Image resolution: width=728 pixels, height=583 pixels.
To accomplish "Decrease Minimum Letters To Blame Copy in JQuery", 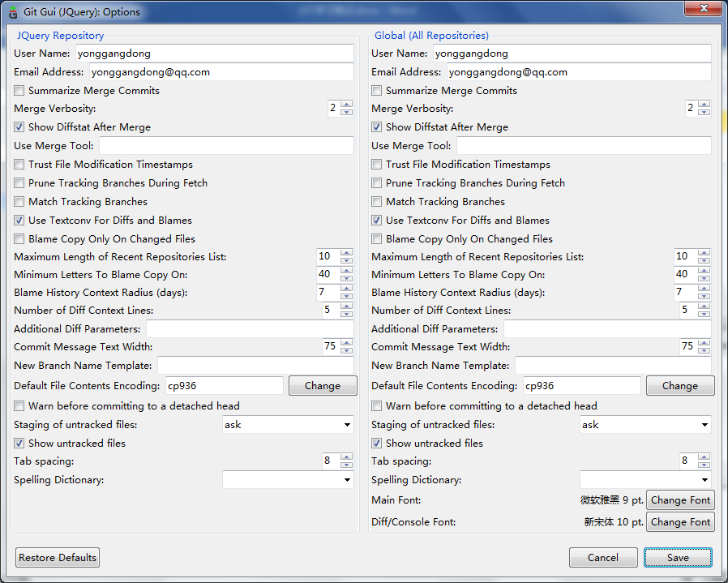I will [x=346, y=278].
